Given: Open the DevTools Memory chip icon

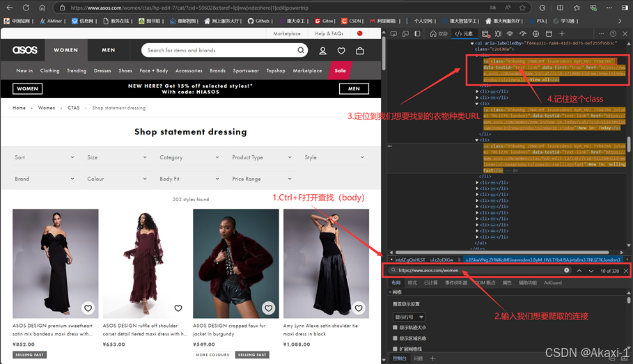Looking at the screenshot, I should pos(536,34).
